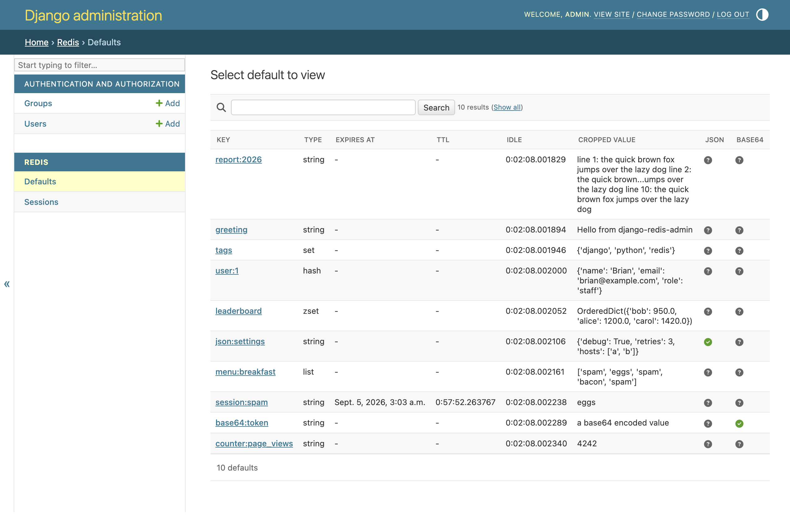Click the Change Password link
The width and height of the screenshot is (790, 532).
click(673, 14)
